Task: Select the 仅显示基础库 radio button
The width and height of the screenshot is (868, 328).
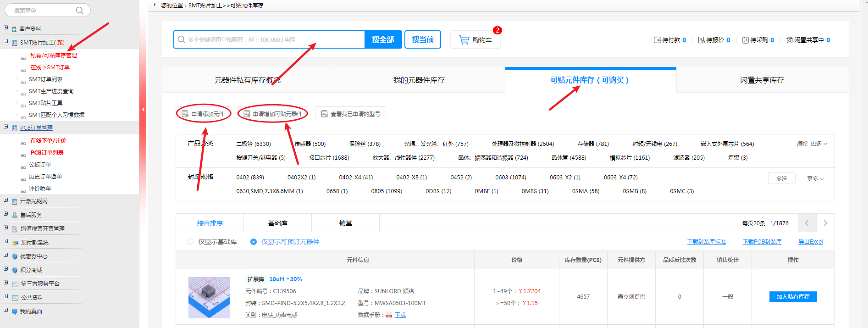Action: click(190, 242)
